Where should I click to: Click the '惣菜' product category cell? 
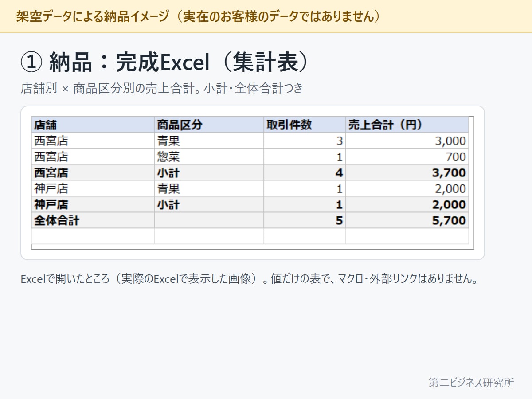coord(209,156)
